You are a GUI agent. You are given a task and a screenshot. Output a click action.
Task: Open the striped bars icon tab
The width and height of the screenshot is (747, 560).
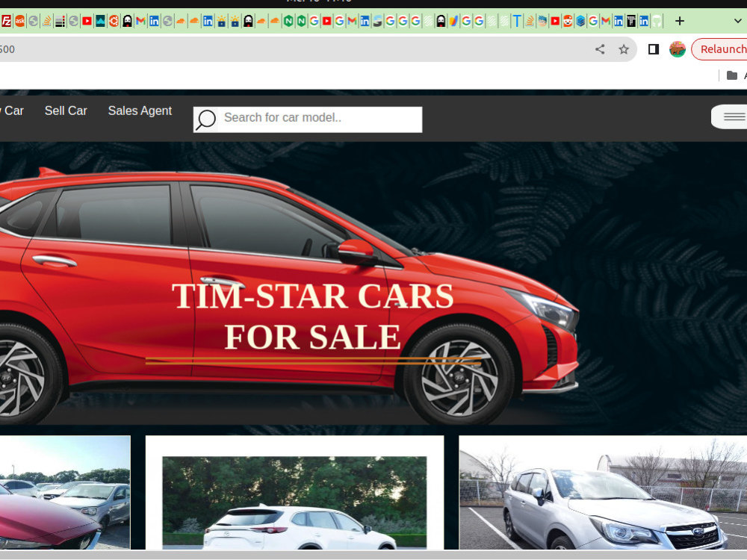[x=60, y=21]
